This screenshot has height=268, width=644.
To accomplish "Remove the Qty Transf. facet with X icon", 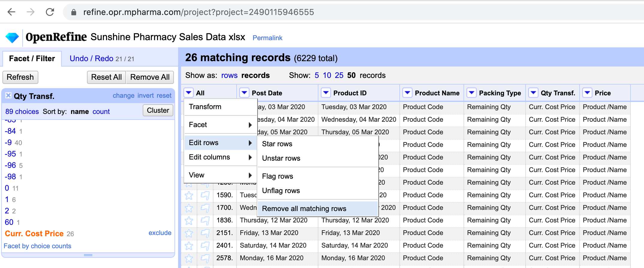I will (8, 96).
